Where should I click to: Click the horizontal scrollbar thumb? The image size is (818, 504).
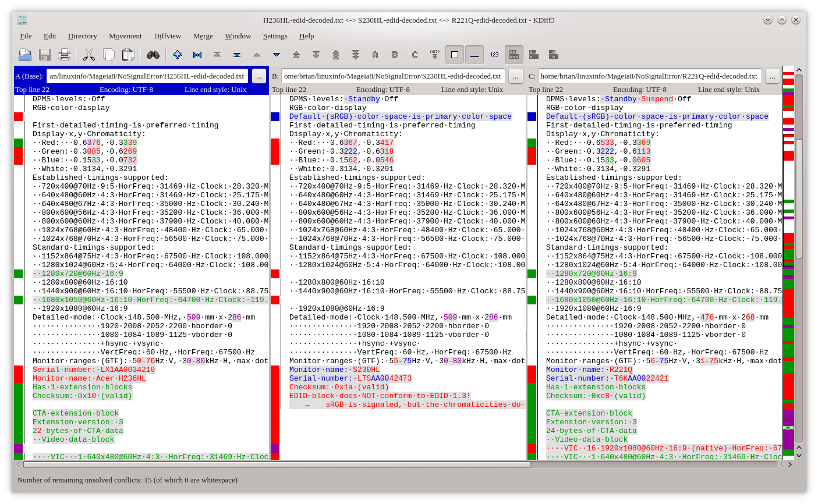coord(277,464)
